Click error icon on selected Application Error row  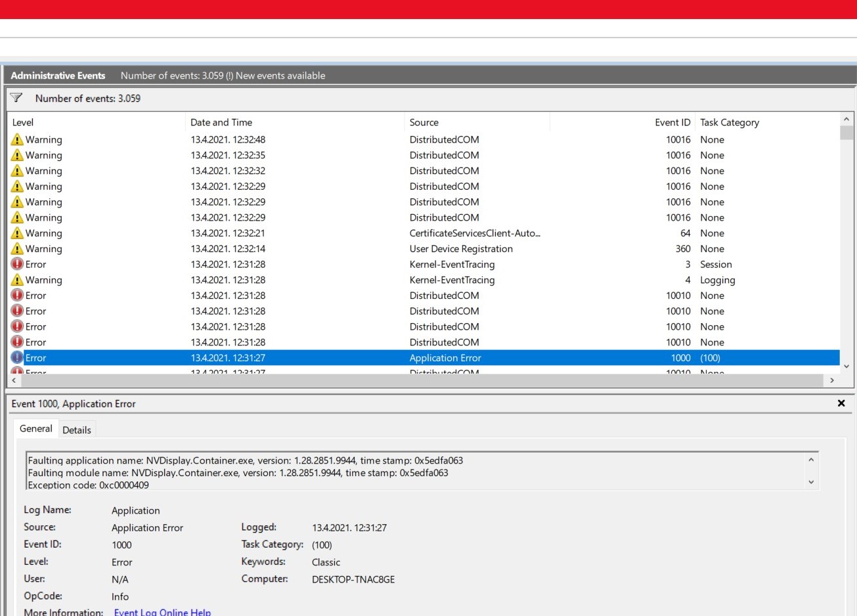(x=17, y=358)
